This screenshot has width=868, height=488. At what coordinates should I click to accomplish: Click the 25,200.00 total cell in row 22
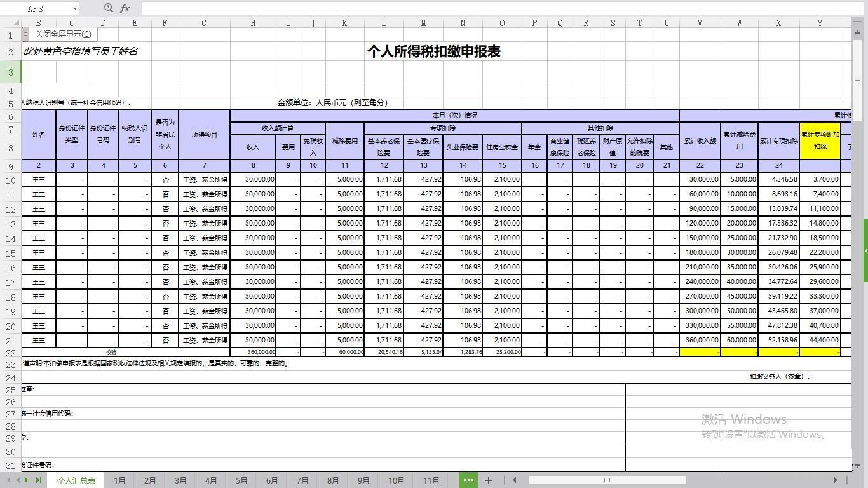coord(502,352)
